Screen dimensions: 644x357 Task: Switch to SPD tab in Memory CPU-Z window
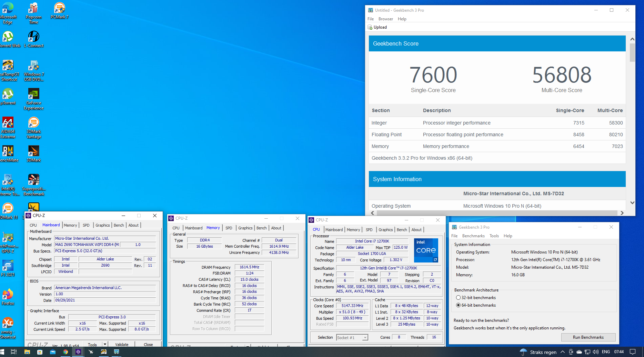229,228
